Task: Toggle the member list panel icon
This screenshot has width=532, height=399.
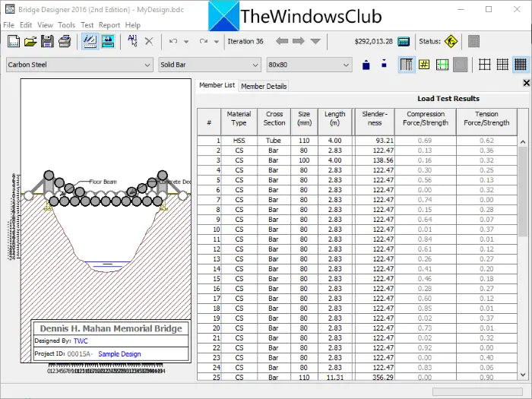Action: click(x=407, y=65)
